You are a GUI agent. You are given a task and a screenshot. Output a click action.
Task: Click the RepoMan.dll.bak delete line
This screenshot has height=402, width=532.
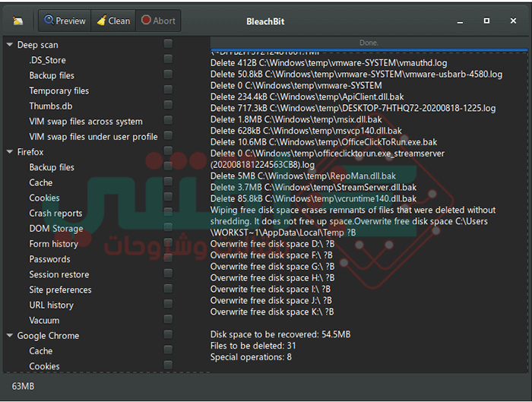click(303, 176)
